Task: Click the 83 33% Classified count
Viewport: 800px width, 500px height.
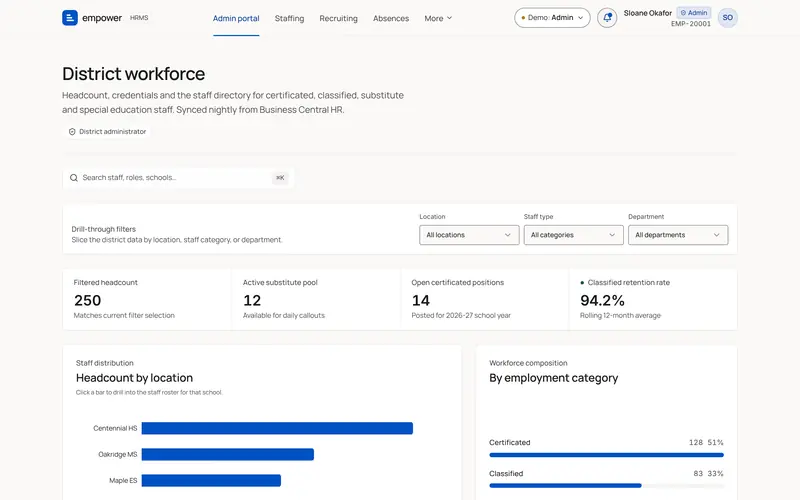Action: [x=708, y=473]
